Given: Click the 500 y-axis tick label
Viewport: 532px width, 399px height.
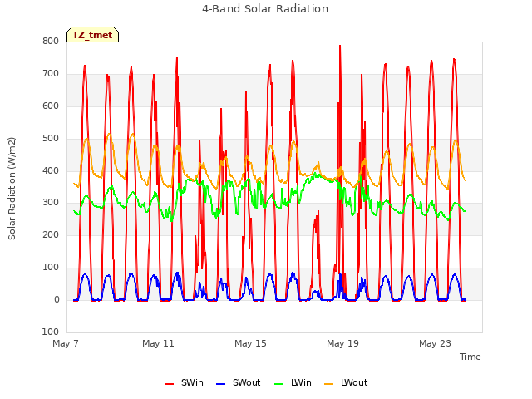Looking at the screenshot, I should (x=51, y=139).
